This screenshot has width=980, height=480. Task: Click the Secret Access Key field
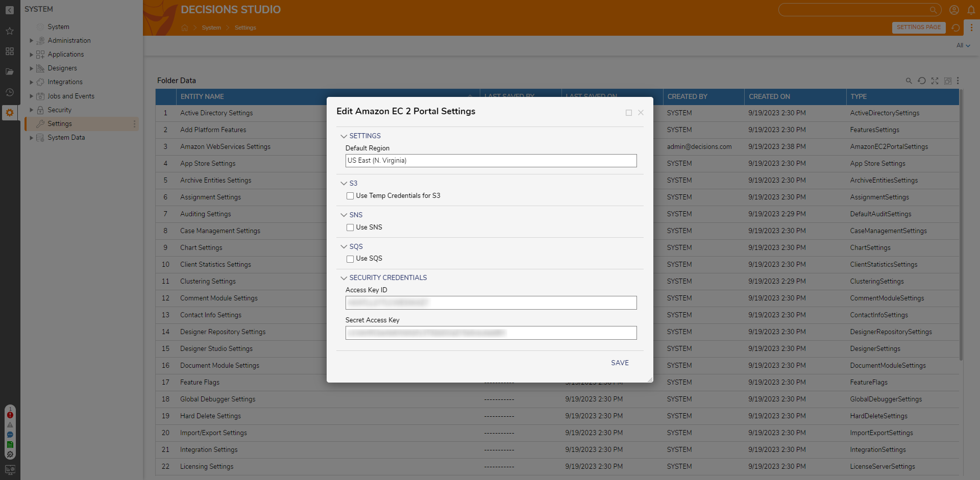tap(491, 333)
